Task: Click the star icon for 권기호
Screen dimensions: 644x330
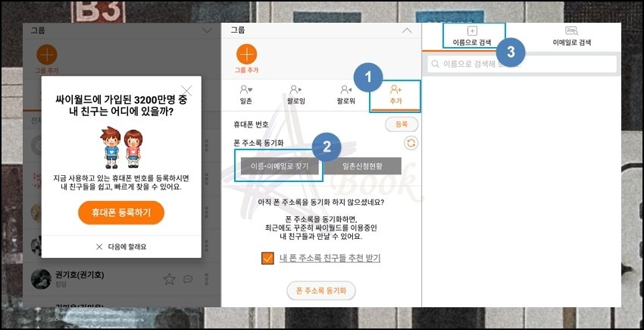Action: coord(170,279)
